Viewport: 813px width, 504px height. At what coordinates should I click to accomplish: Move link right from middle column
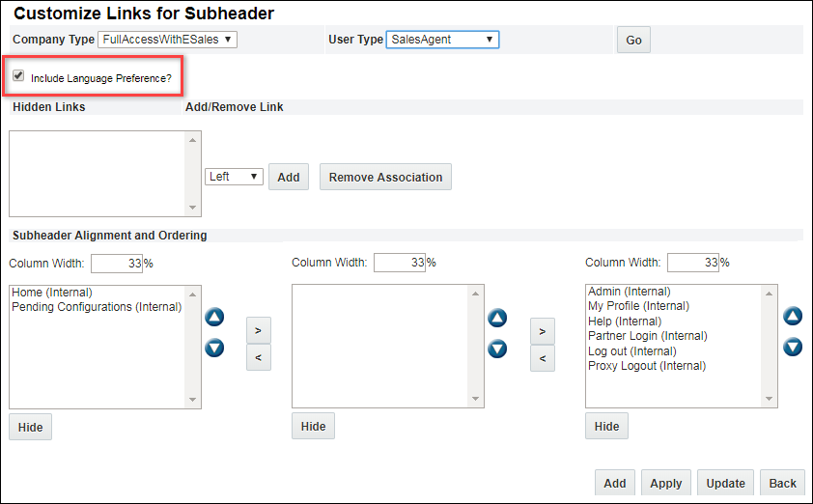coord(543,331)
